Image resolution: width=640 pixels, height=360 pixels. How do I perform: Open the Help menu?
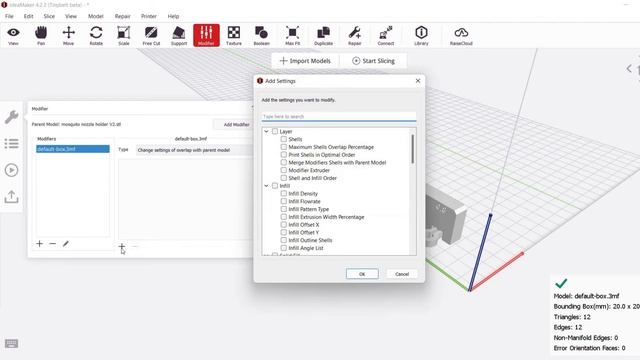(173, 16)
